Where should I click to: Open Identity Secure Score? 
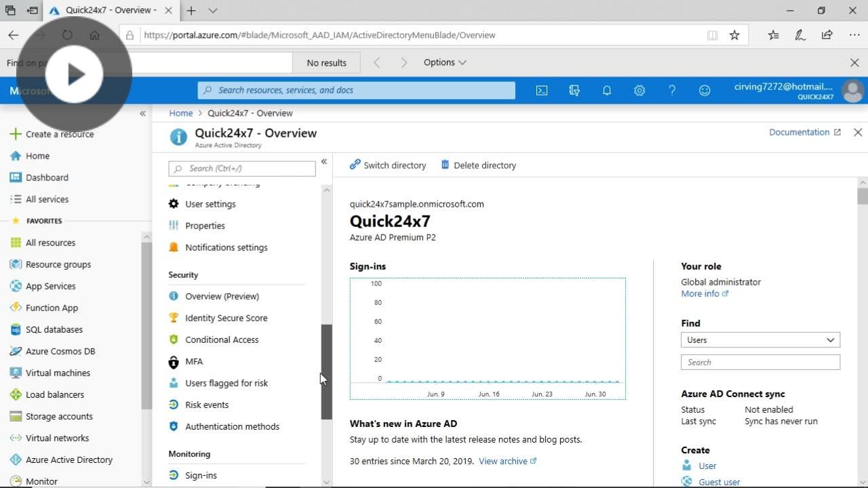tap(218, 318)
